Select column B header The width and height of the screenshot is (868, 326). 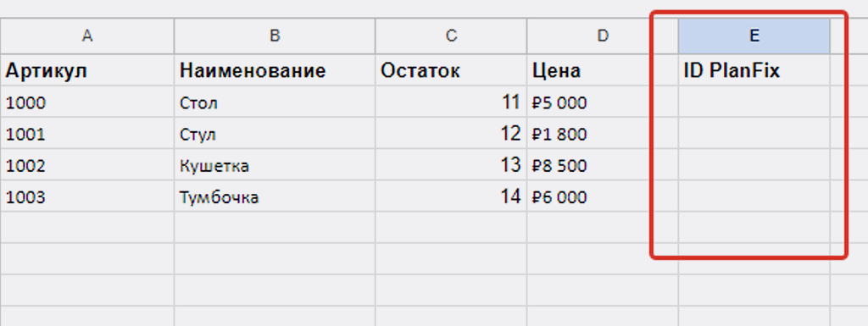[275, 36]
